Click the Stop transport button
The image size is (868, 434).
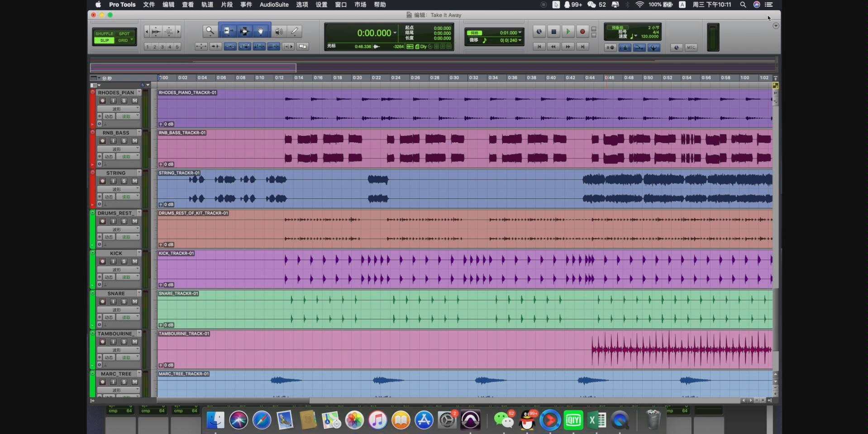(x=553, y=31)
